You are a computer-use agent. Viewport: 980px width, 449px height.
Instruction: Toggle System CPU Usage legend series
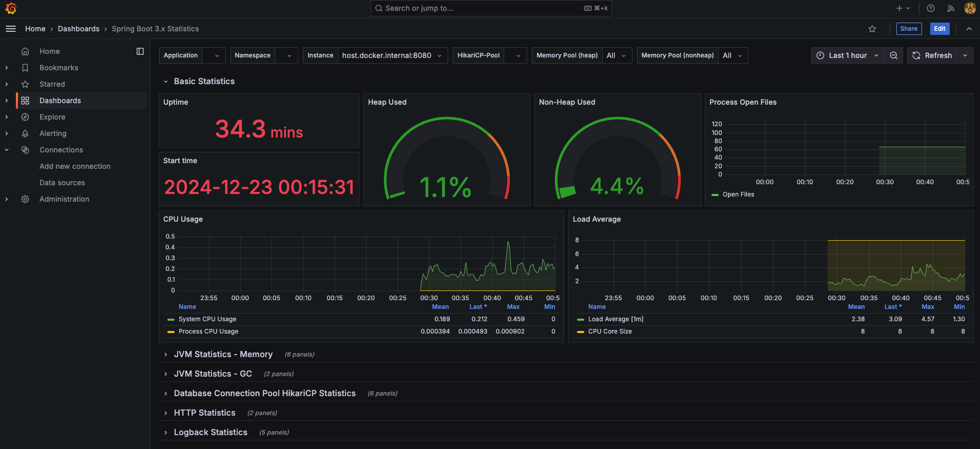click(x=207, y=319)
